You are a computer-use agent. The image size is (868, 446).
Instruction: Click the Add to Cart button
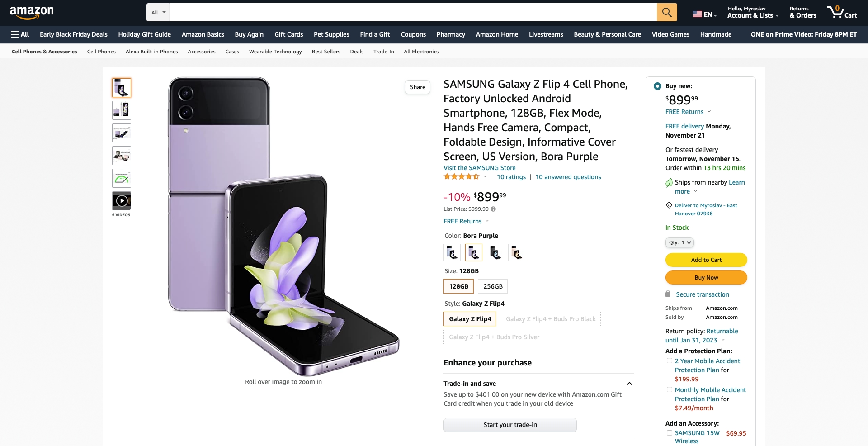tap(706, 260)
